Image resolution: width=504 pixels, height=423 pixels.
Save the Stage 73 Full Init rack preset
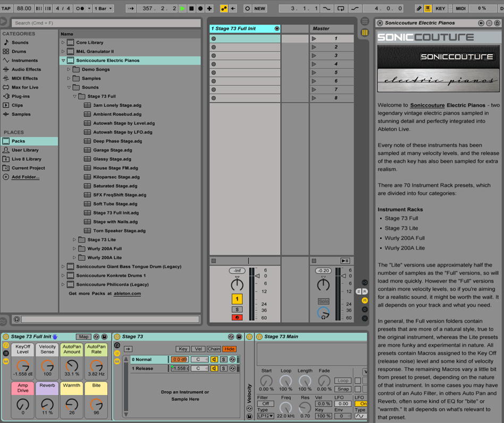coord(104,336)
